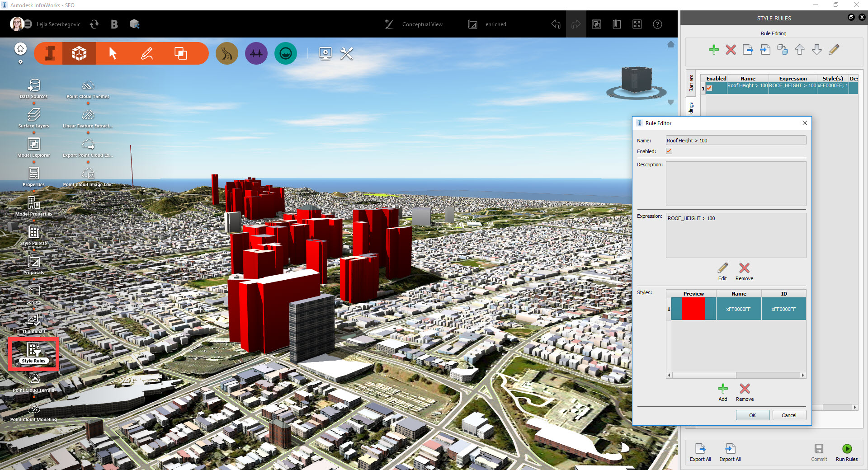Open the Drainage design tool
Screen dimensions: 868x470
(x=285, y=53)
